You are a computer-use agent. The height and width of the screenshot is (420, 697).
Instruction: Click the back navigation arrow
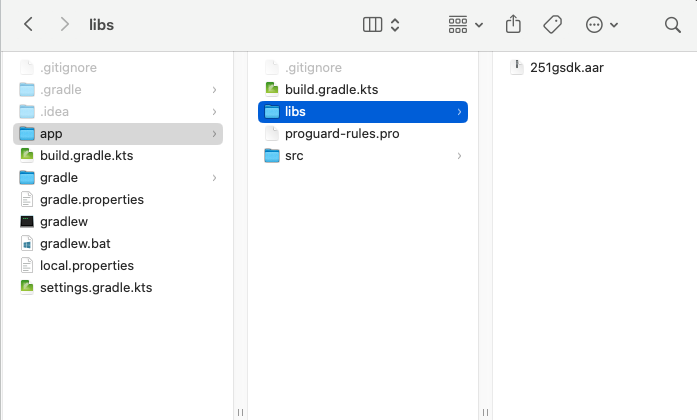[x=28, y=24]
